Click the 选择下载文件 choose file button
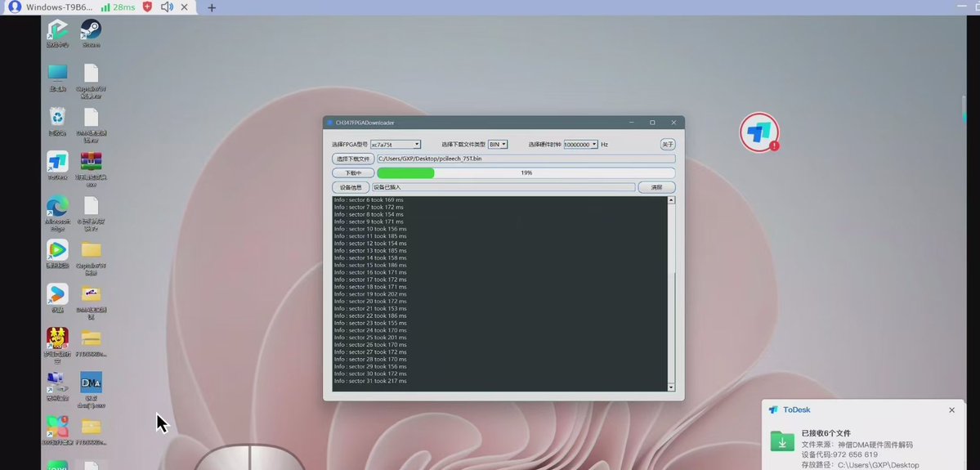Screen dimensions: 980x470 (x=353, y=159)
